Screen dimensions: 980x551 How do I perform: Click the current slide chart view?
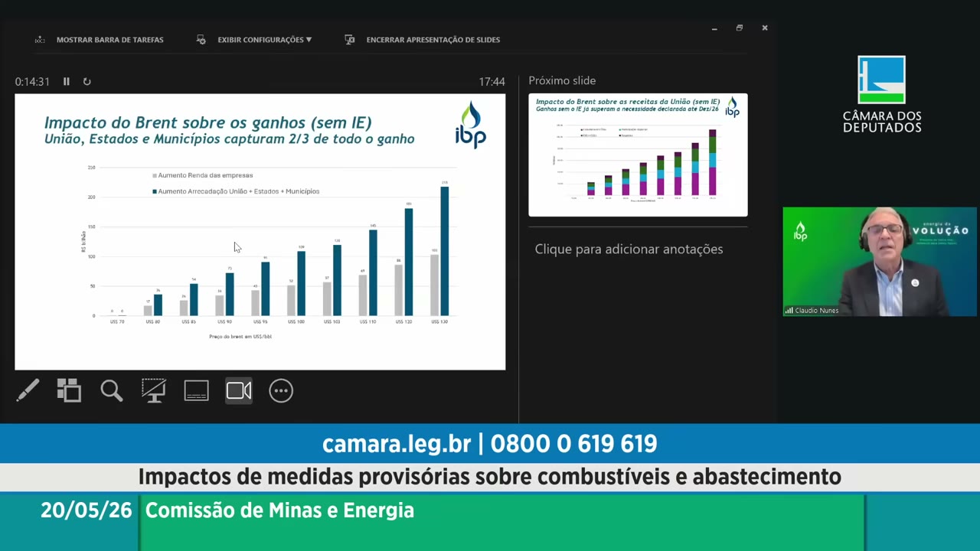point(260,232)
